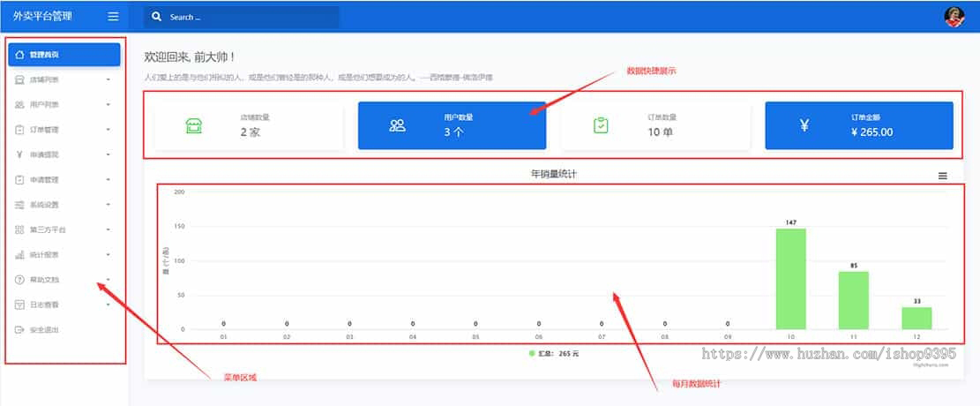Screen dimensions: 980x406
Task: Toggle the hamburger sidebar menu icon
Action: [x=113, y=17]
